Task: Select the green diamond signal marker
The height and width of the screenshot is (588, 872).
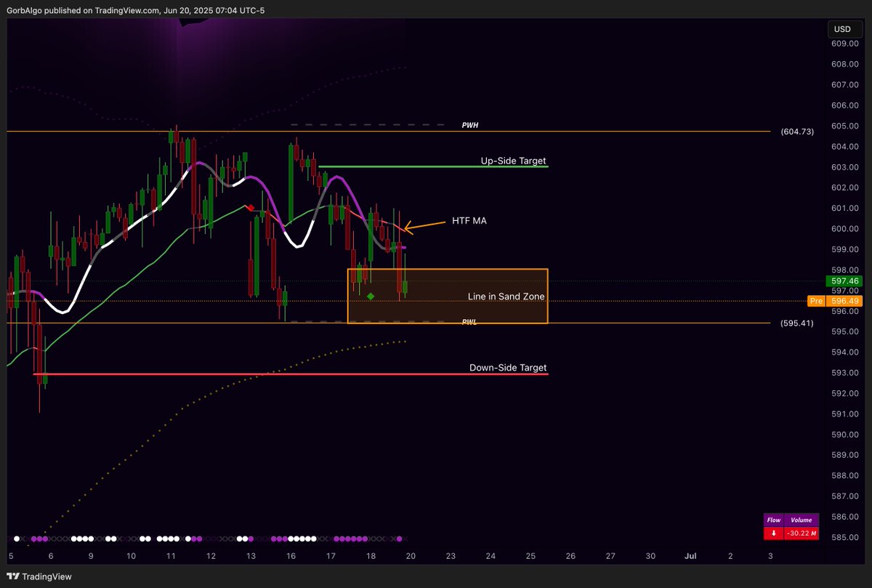Action: [x=371, y=295]
